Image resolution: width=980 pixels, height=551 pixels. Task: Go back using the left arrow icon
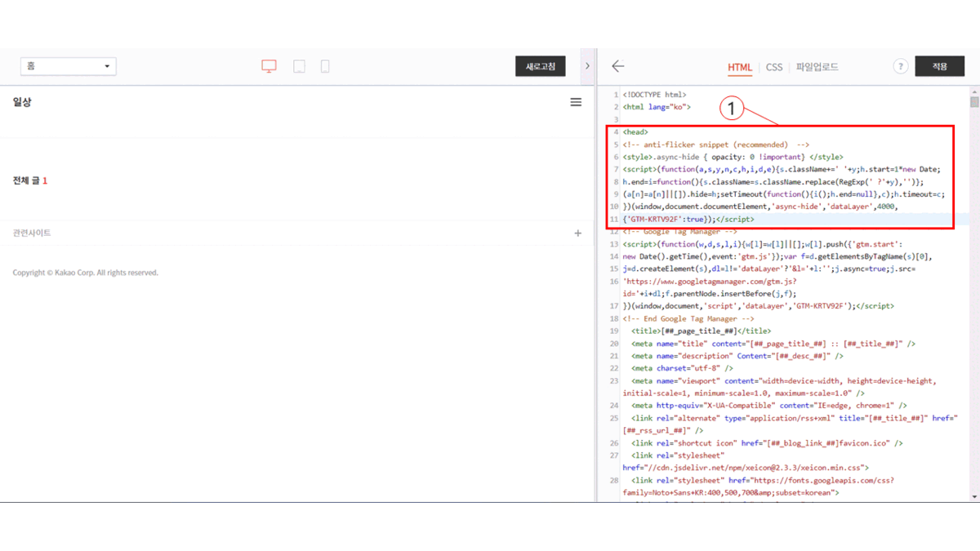pyautogui.click(x=618, y=66)
